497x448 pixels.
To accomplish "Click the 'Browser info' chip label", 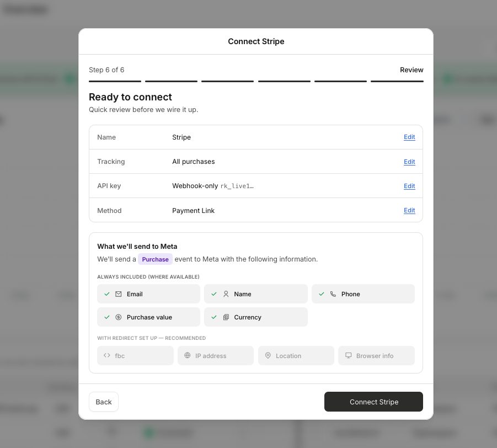I will tap(375, 356).
